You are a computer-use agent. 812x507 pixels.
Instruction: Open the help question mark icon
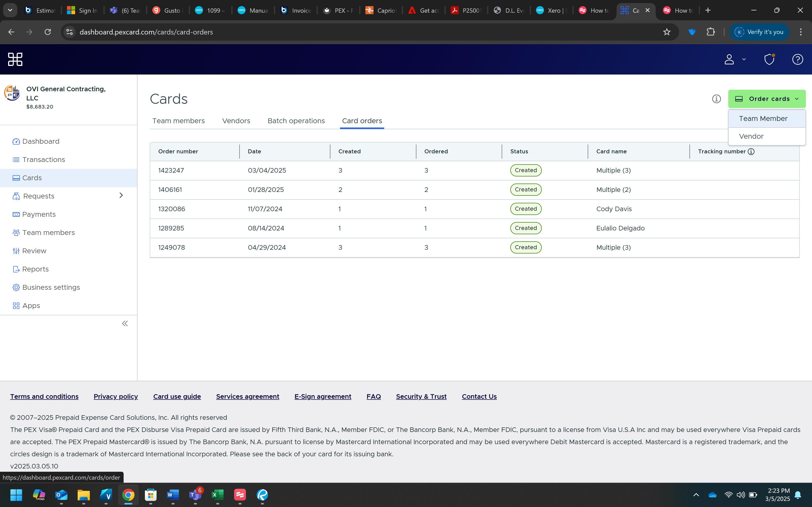coord(797,59)
